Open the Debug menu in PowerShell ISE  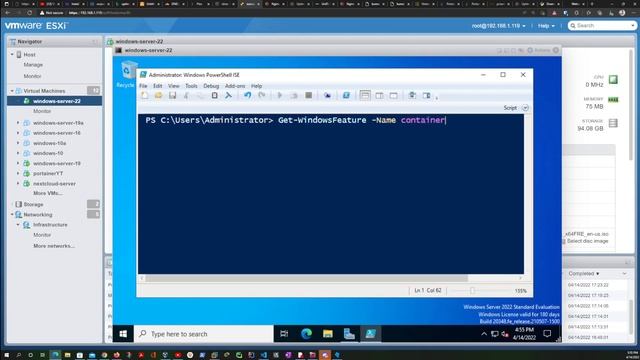click(x=211, y=86)
